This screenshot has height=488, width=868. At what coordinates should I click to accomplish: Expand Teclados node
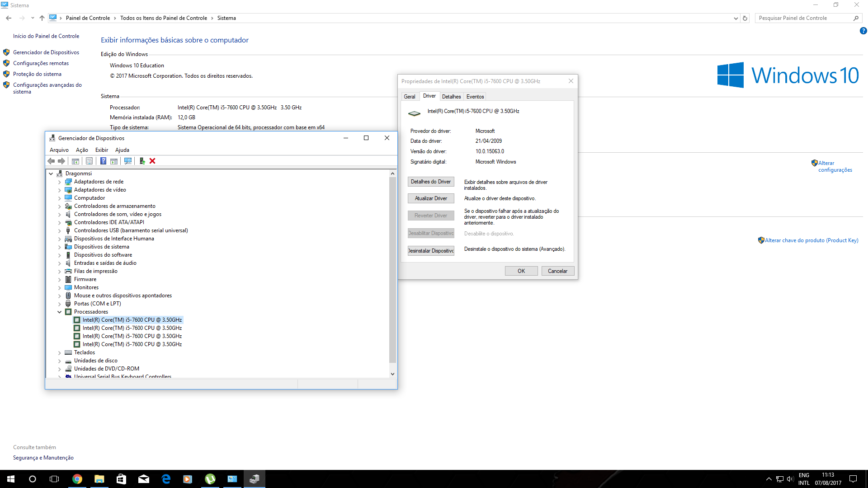[59, 353]
